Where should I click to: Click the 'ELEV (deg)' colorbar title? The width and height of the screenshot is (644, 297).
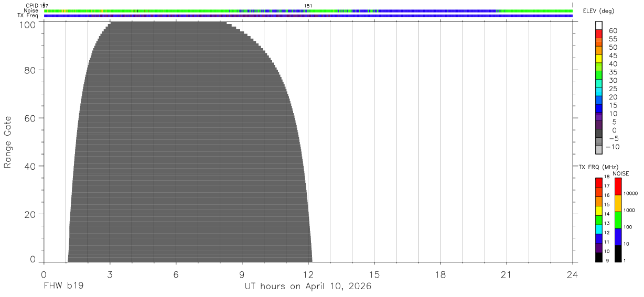point(598,11)
